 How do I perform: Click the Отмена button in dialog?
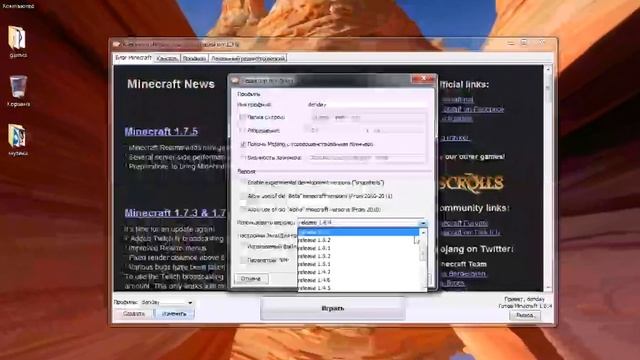pos(251,279)
